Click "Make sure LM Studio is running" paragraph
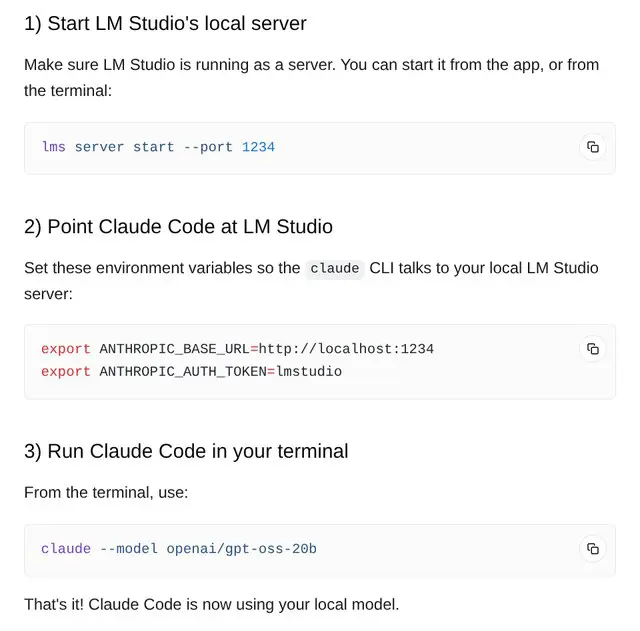Viewport: 640px width, 631px height. click(311, 78)
